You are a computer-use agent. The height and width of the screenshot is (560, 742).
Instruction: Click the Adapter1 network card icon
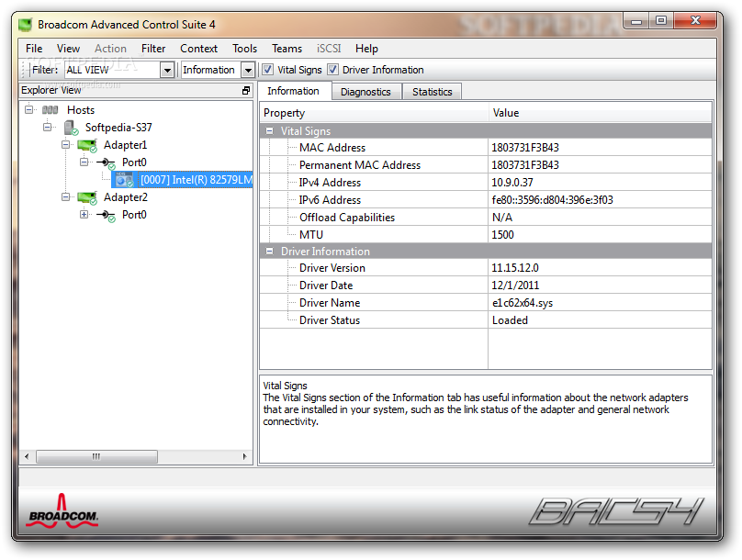coord(87,146)
